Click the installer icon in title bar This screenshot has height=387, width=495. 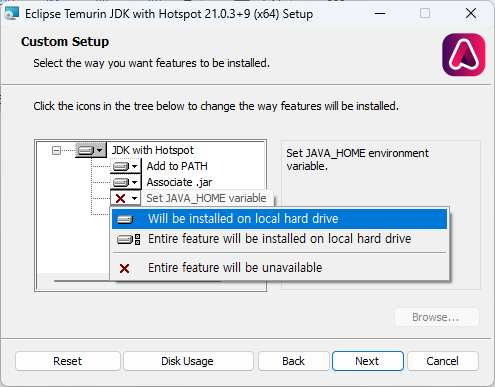pos(12,14)
